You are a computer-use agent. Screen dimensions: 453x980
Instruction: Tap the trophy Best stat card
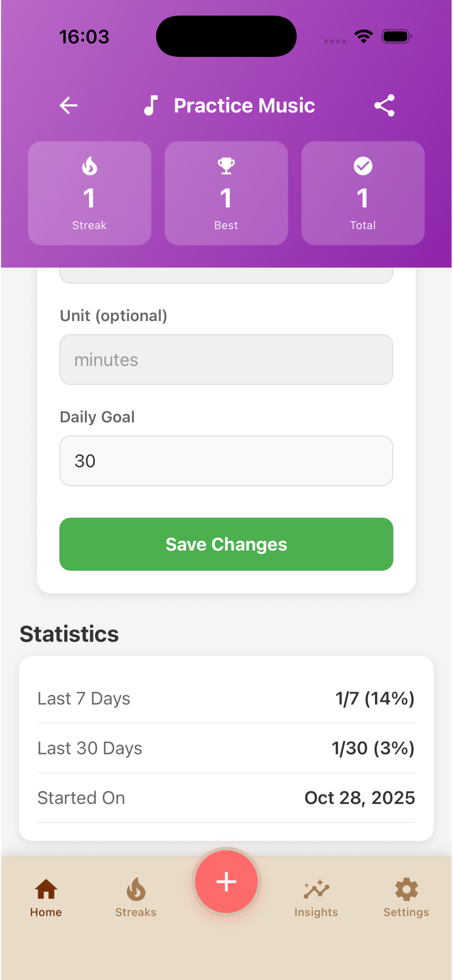coord(226,193)
